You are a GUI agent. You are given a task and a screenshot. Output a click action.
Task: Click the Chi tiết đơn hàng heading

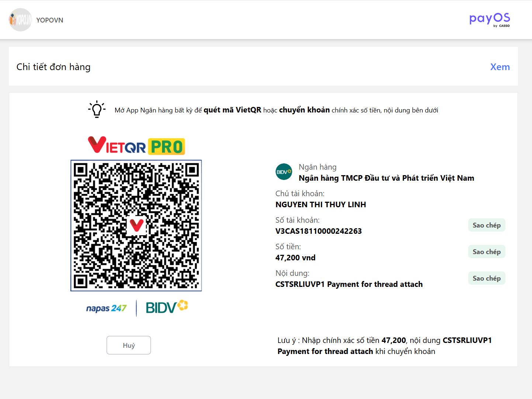coord(53,67)
